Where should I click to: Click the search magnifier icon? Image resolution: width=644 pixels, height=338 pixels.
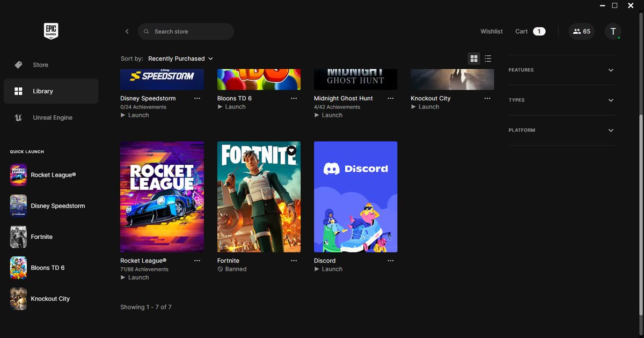[147, 32]
